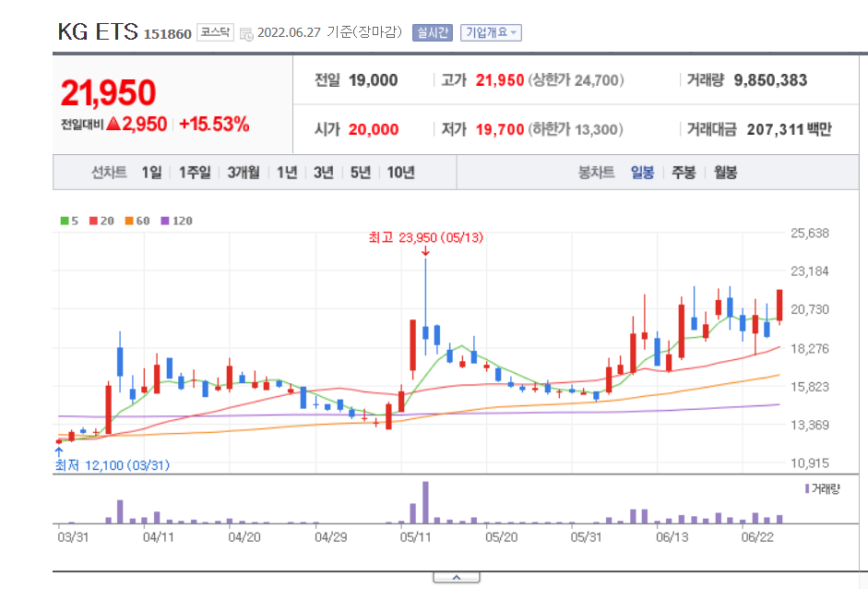Click the green 5-day moving average legend
The image size is (868, 589).
pos(69,221)
